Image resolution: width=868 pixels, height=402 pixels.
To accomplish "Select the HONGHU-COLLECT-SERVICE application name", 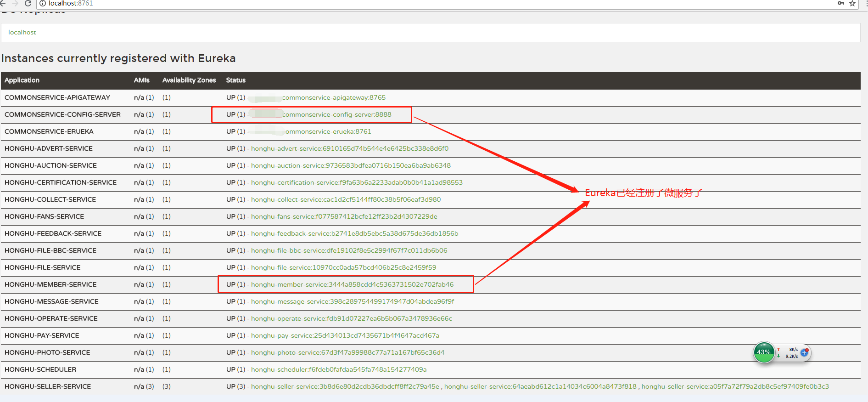I will pyautogui.click(x=50, y=199).
